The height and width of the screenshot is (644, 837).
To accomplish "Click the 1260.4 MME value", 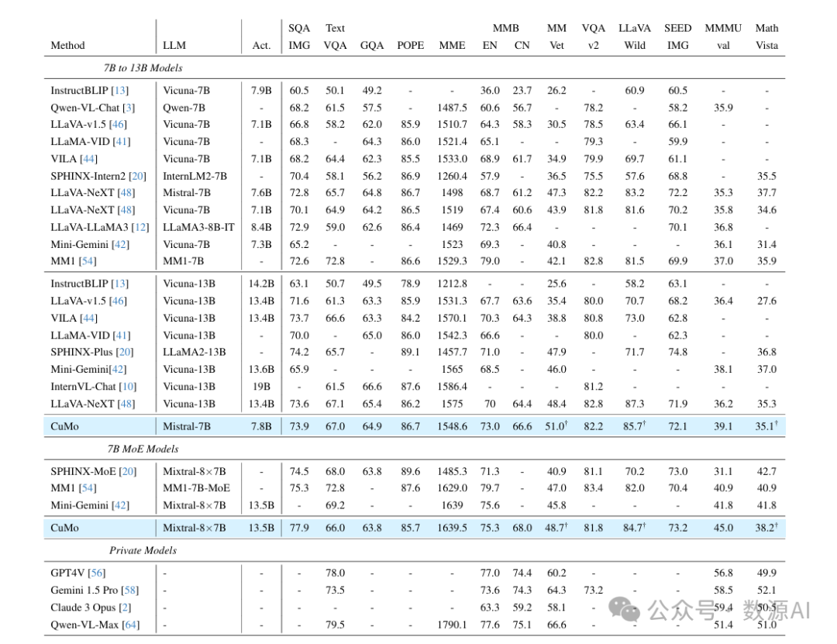I will (x=452, y=176).
